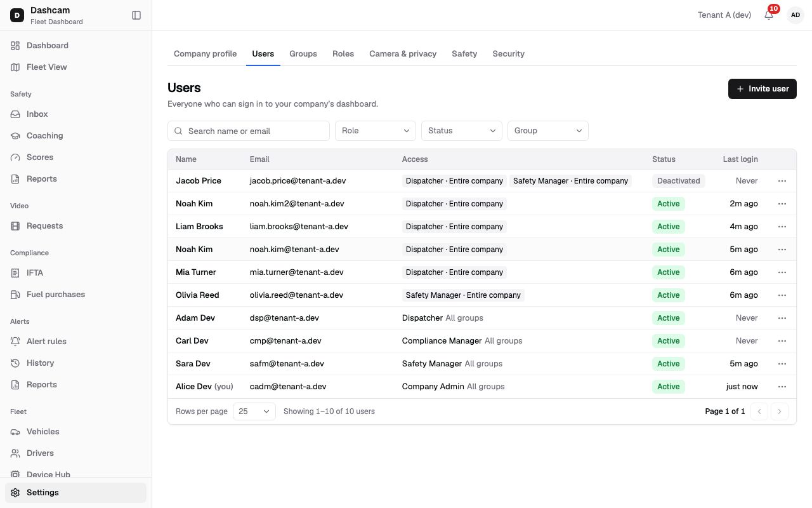Screen dimensions: 812x508
Task: Go to previous page of users
Action: (759, 411)
